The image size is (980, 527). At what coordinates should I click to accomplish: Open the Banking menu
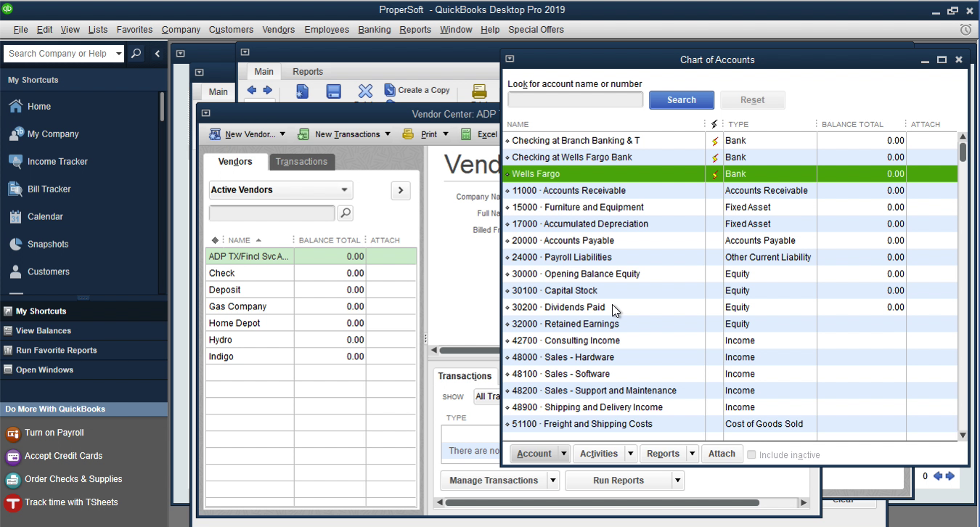(374, 30)
